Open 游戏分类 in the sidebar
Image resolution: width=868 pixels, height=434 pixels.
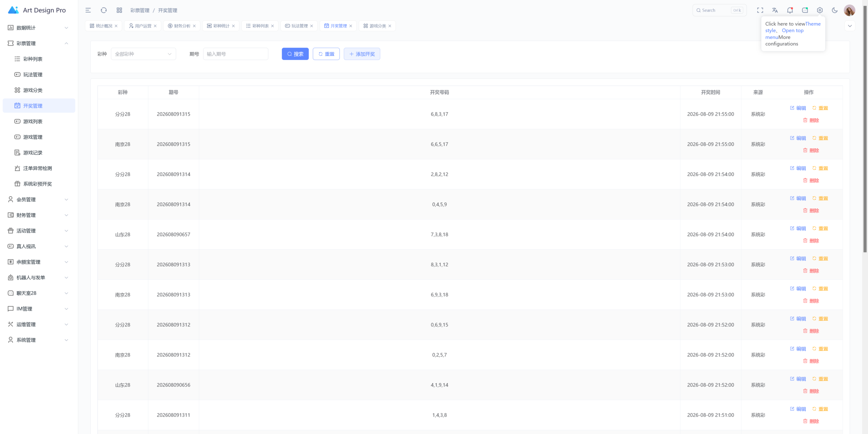[x=39, y=90]
